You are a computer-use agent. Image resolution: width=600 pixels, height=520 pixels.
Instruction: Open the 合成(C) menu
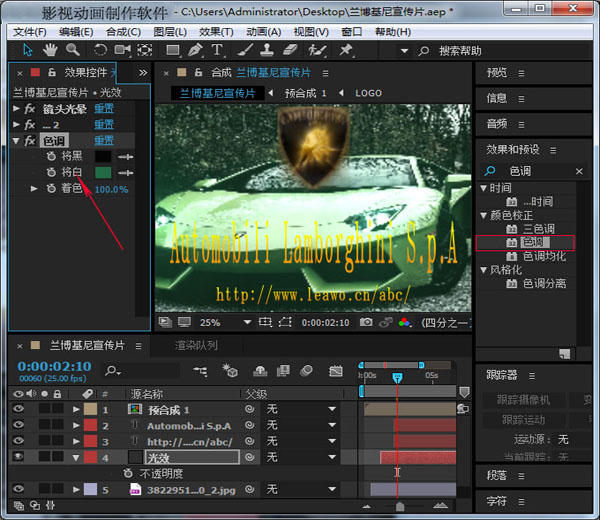coord(123,32)
